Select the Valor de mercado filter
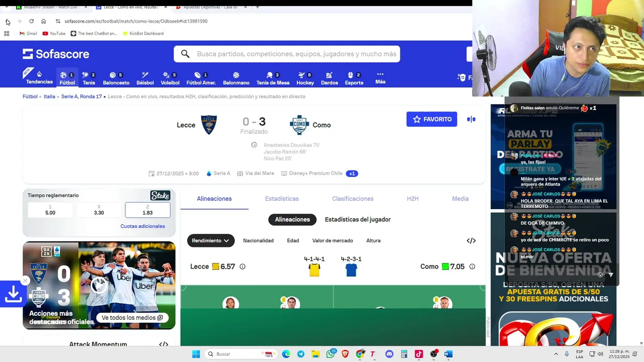Screen dimensions: 644x362 (x=333, y=241)
